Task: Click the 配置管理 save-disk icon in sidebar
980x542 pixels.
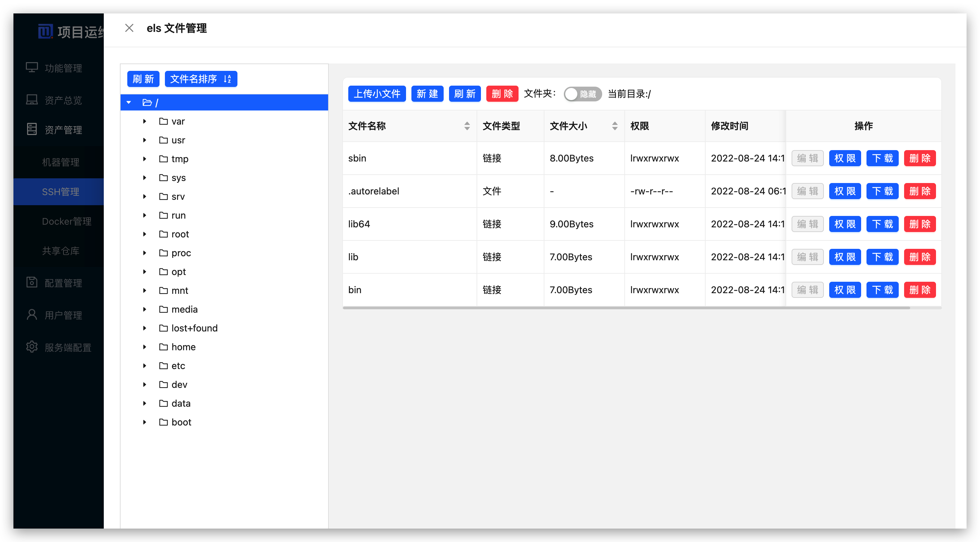Action: click(x=32, y=282)
